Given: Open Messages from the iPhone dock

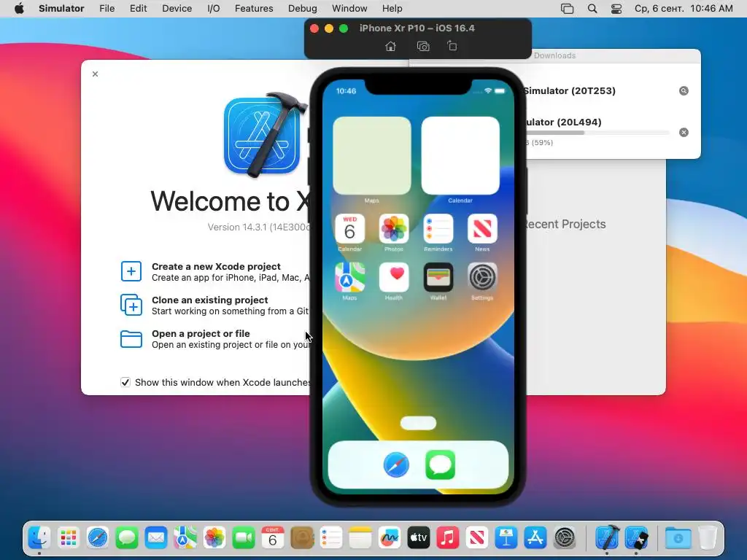Looking at the screenshot, I should (440, 464).
